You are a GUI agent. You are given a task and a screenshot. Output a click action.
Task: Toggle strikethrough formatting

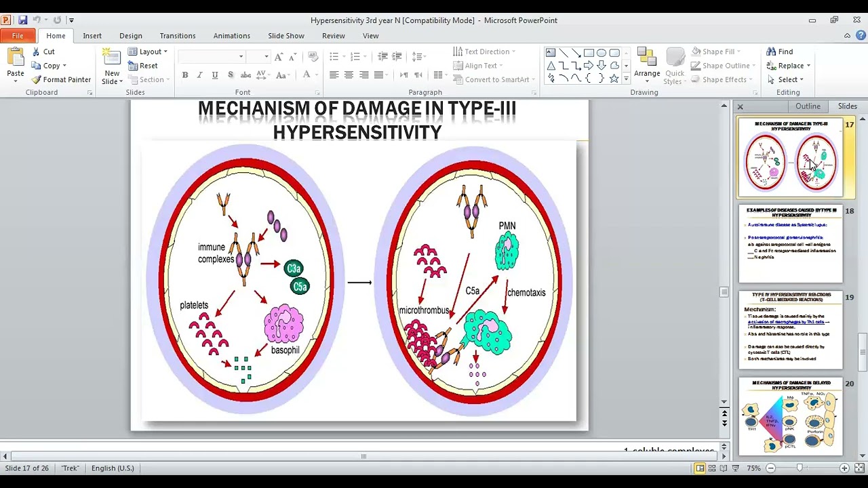[245, 75]
